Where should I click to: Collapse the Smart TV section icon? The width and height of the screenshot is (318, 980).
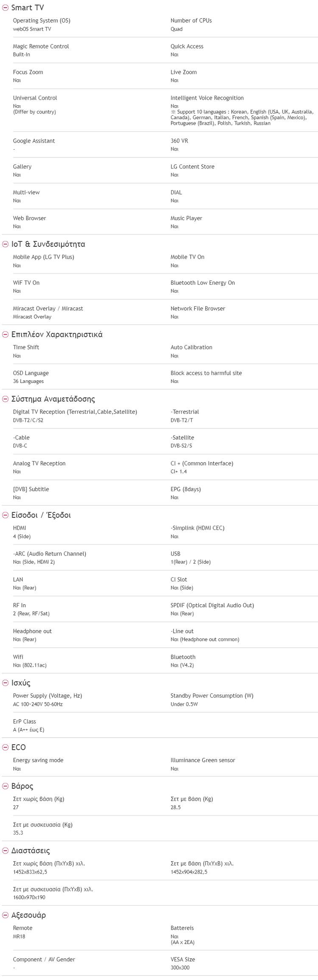tap(5, 8)
